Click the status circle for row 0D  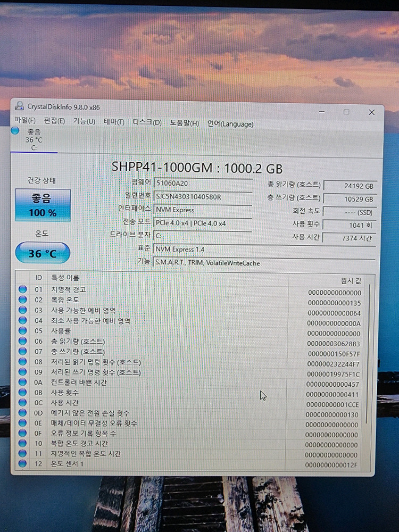[23, 413]
